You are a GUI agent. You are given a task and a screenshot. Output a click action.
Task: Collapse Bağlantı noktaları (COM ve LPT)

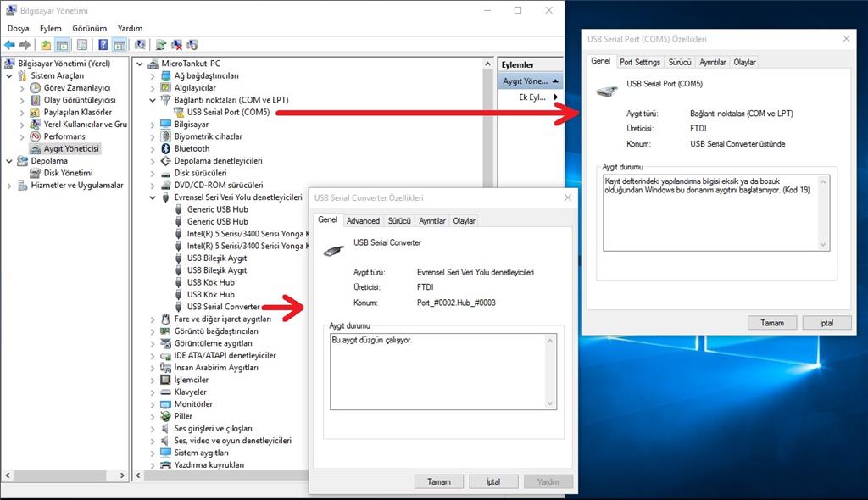coord(153,100)
